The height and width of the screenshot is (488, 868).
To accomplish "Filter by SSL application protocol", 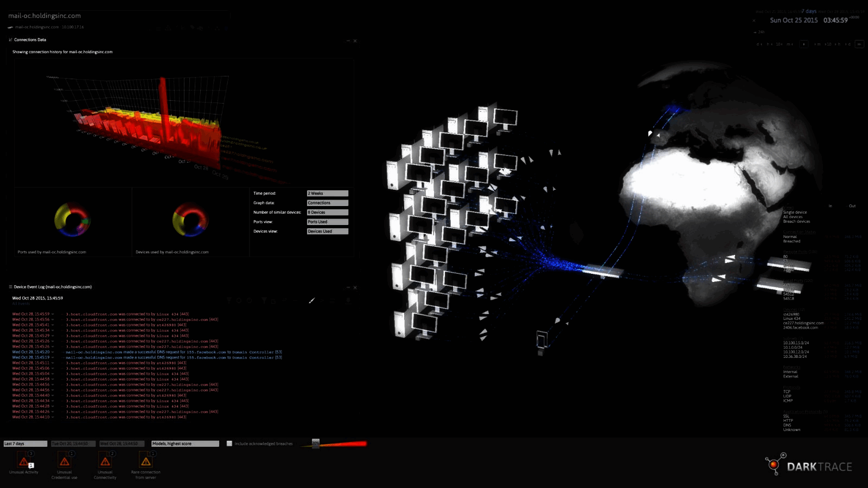I will tap(786, 416).
